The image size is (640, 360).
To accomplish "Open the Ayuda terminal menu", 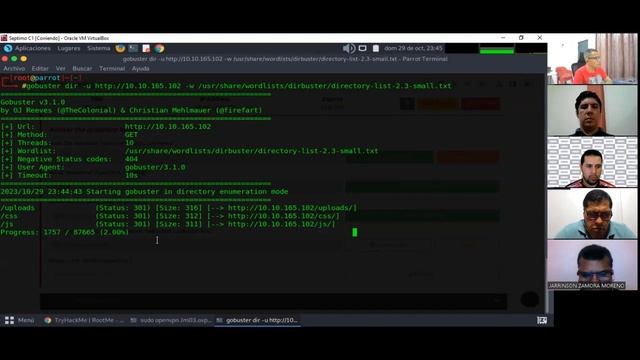I will pos(140,69).
